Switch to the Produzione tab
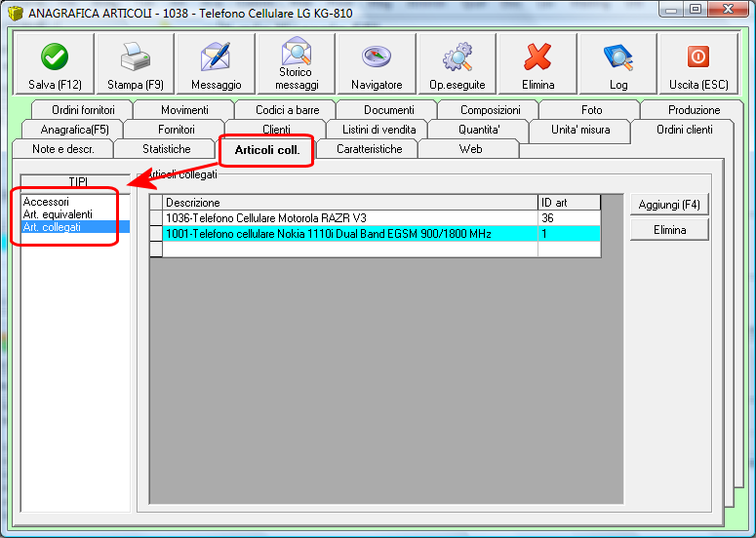 [694, 110]
